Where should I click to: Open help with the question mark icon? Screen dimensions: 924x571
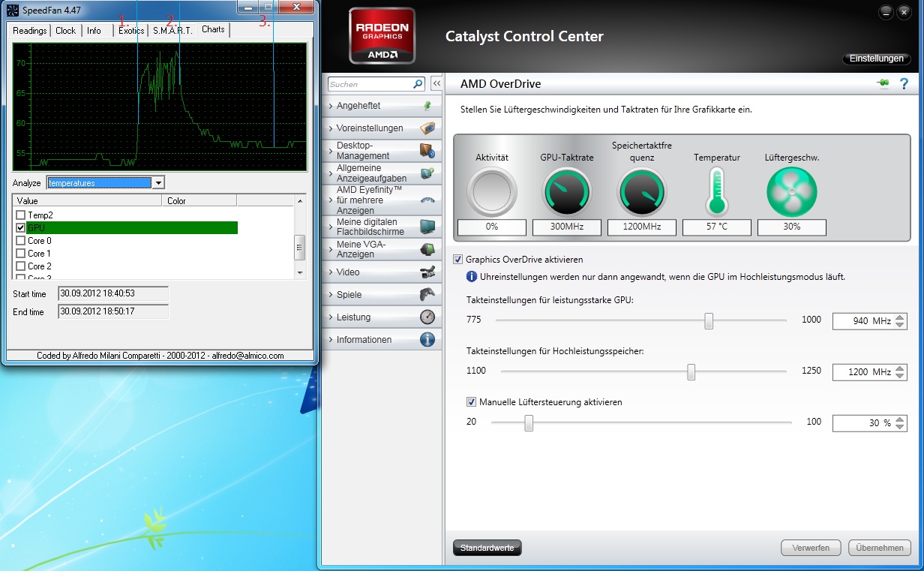point(904,84)
